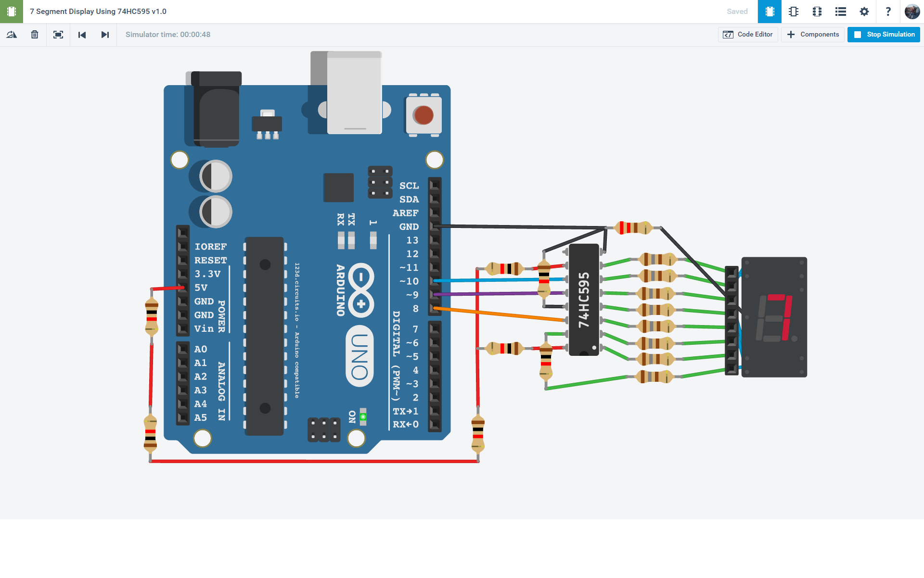This screenshot has height=578, width=924.
Task: Select the orange wire from pin 8
Action: (x=499, y=314)
